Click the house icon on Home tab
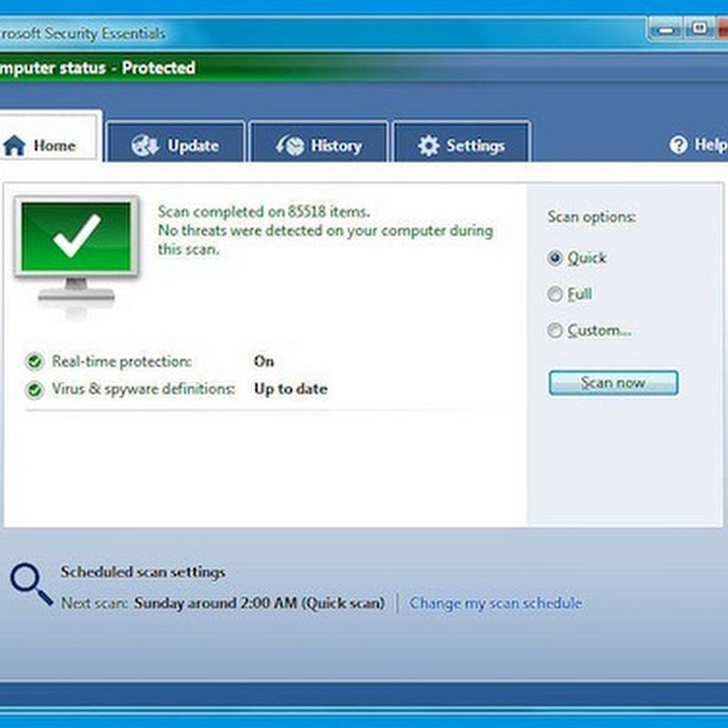The height and width of the screenshot is (728, 728). coord(15,146)
